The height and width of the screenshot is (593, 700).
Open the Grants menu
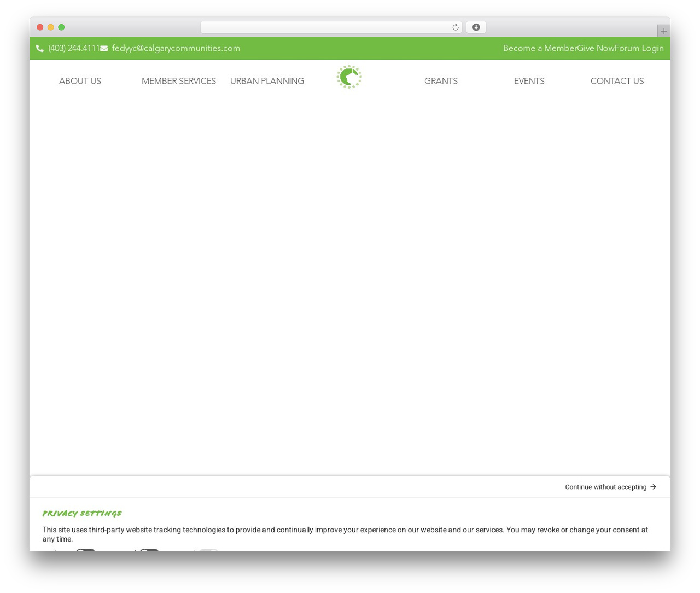(x=441, y=81)
